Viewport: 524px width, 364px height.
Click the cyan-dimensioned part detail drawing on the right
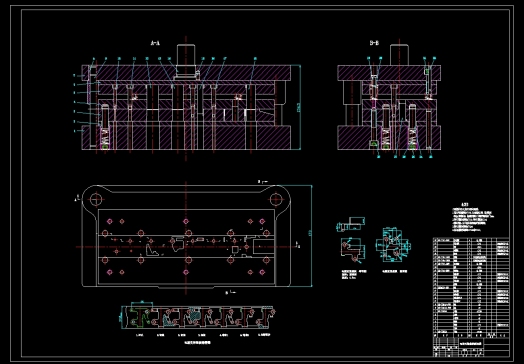pyautogui.click(x=393, y=245)
